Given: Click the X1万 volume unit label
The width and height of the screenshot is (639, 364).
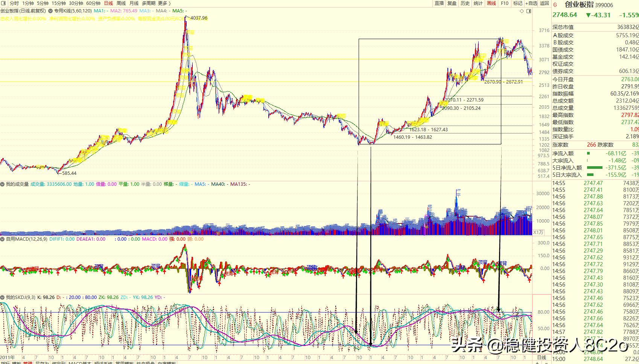Looking at the screenshot, I should [539, 232].
